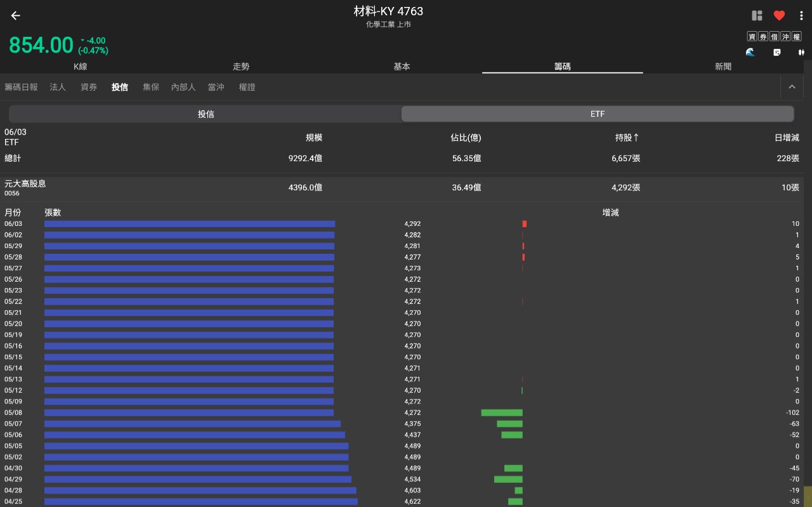Open the memo note icon
This screenshot has width=812, height=507.
click(x=776, y=53)
